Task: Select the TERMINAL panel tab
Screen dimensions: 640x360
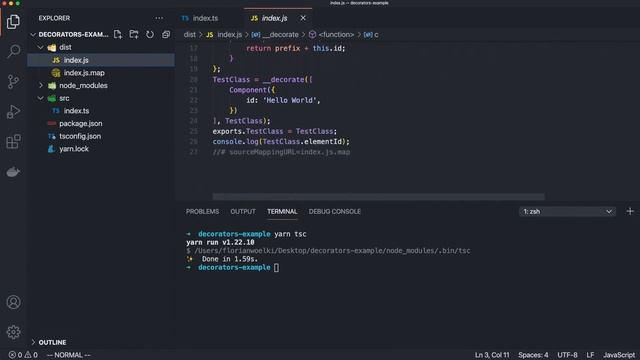Action: pos(282,211)
